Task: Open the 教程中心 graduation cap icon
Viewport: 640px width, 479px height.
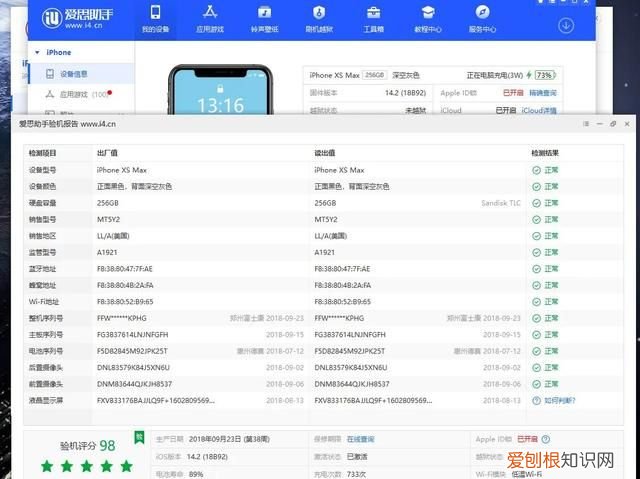Action: click(x=428, y=13)
